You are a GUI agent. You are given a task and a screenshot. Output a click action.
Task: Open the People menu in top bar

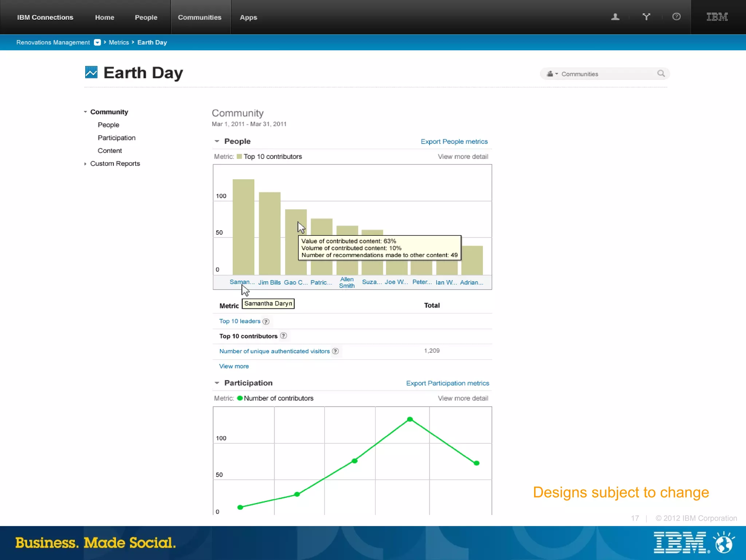pos(146,17)
